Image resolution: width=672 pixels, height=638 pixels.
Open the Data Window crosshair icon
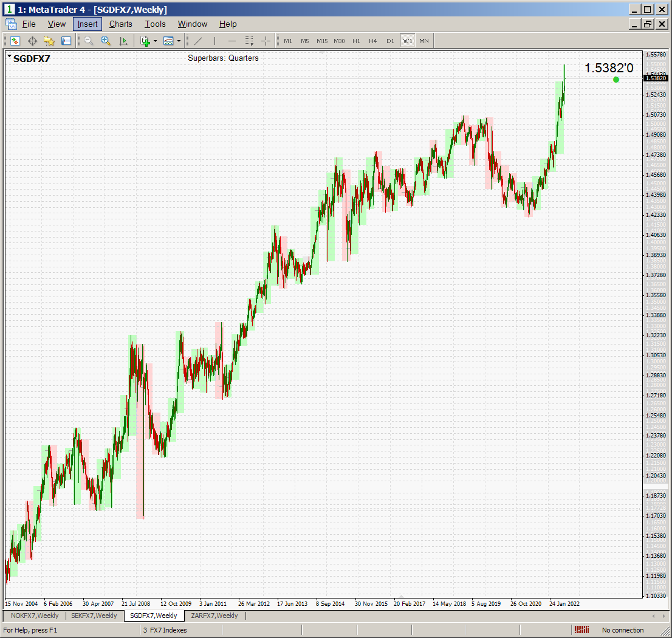pos(32,41)
